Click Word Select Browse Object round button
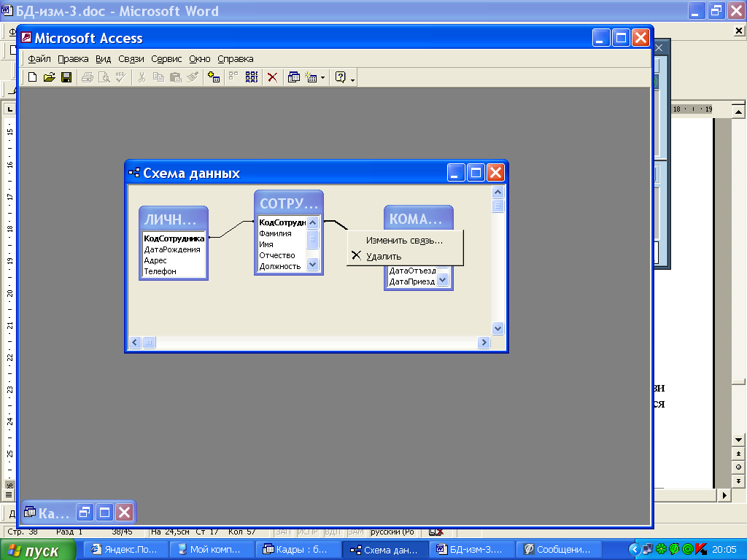Image resolution: width=747 pixels, height=560 pixels. pos(738,467)
